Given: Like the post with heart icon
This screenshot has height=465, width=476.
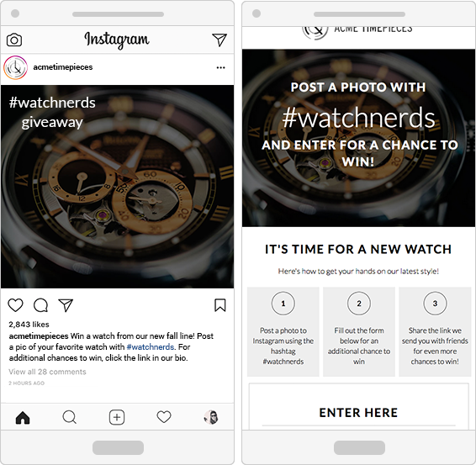Looking at the screenshot, I should pos(15,305).
